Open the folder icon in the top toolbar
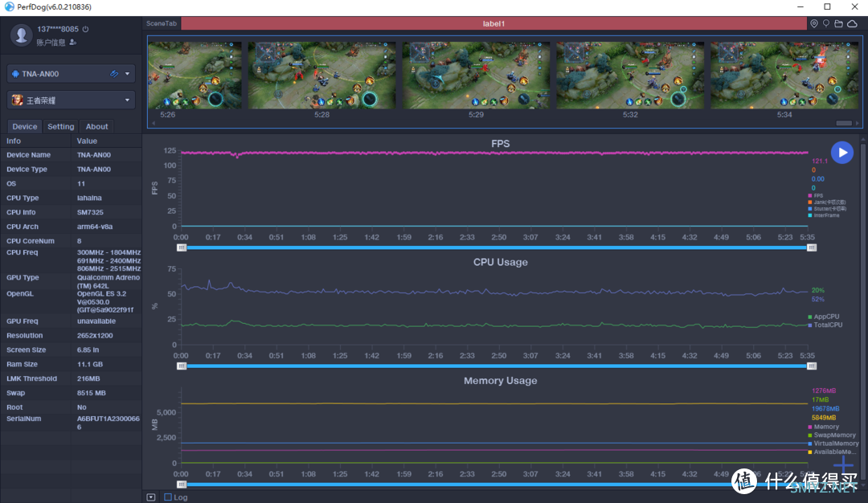Viewport: 868px width, 503px height. 838,23
